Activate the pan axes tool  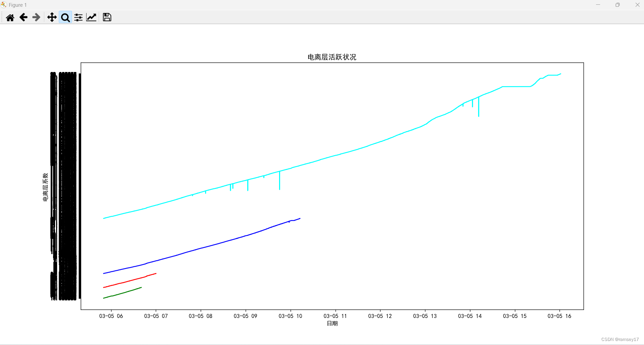[52, 17]
